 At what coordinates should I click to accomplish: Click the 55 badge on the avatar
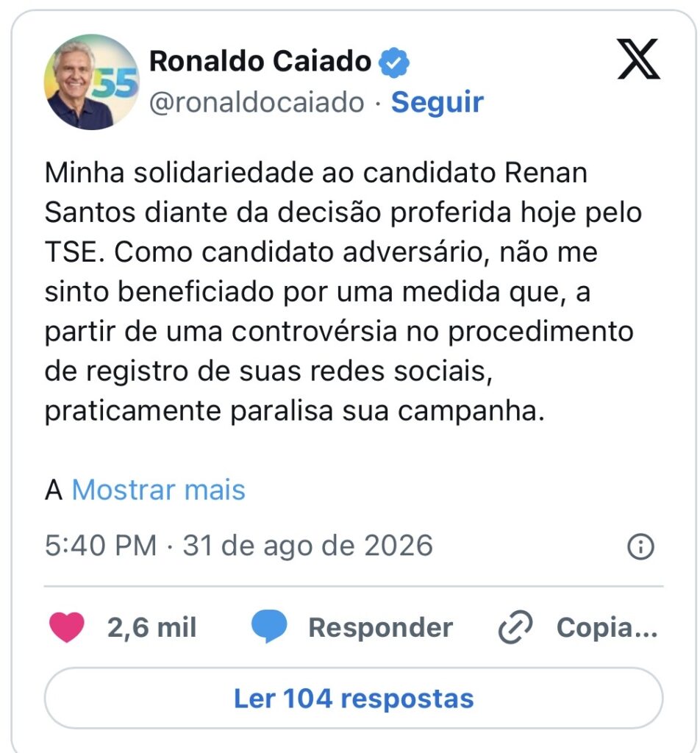coord(115,82)
